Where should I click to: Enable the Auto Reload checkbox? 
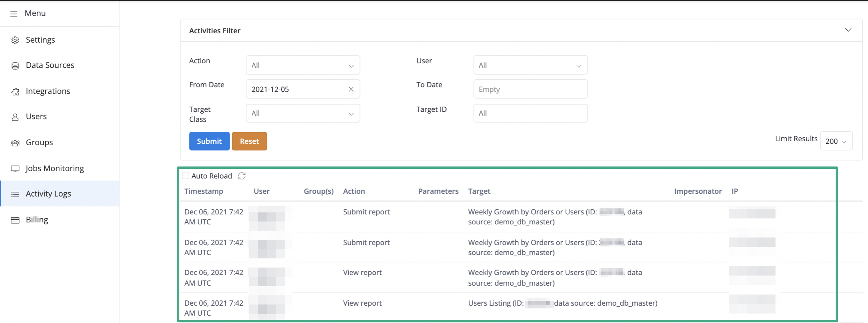[x=186, y=176]
